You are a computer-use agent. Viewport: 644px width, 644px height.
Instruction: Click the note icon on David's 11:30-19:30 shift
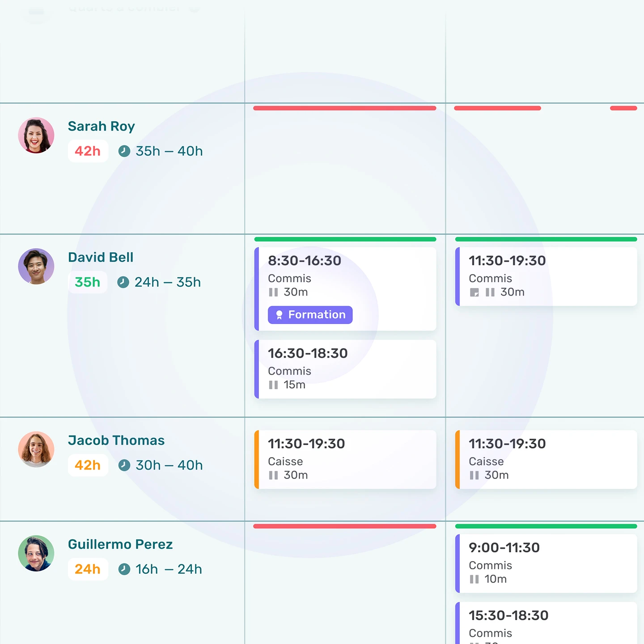475,292
